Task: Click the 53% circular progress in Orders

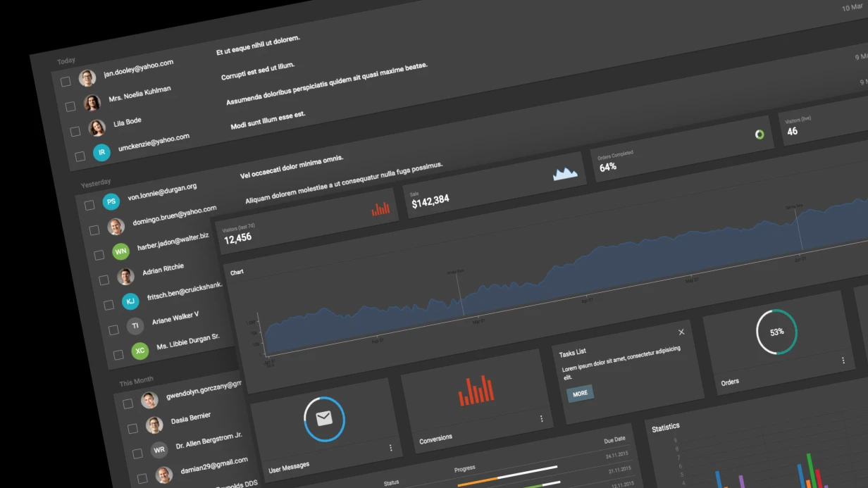Action: coord(776,332)
